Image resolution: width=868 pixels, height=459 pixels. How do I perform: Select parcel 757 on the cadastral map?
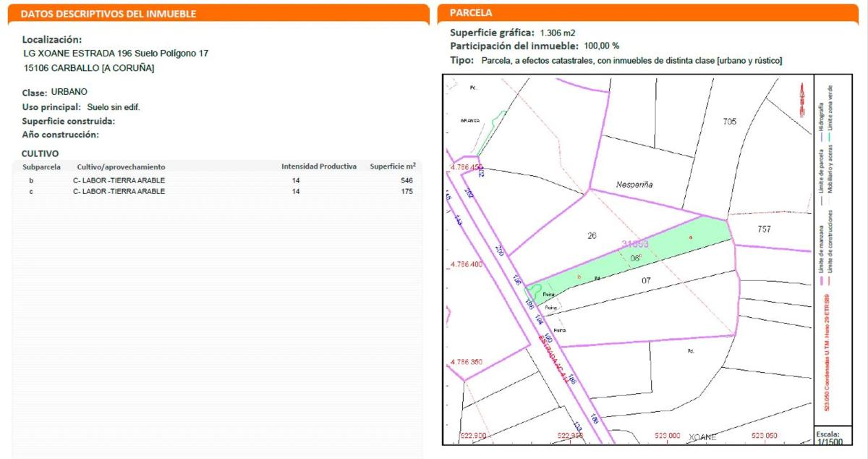click(764, 230)
